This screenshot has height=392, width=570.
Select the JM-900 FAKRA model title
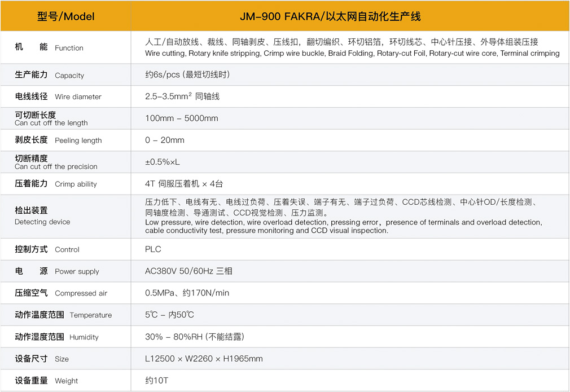(x=350, y=16)
